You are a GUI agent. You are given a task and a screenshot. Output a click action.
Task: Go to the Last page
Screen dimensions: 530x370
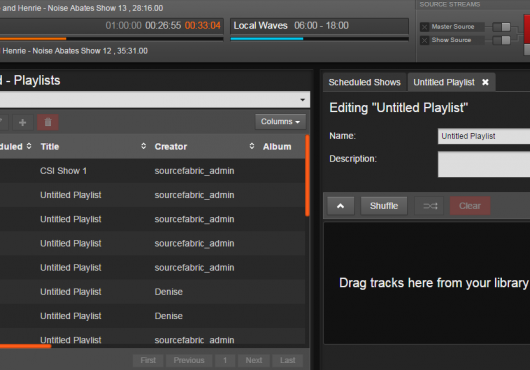pyautogui.click(x=288, y=360)
